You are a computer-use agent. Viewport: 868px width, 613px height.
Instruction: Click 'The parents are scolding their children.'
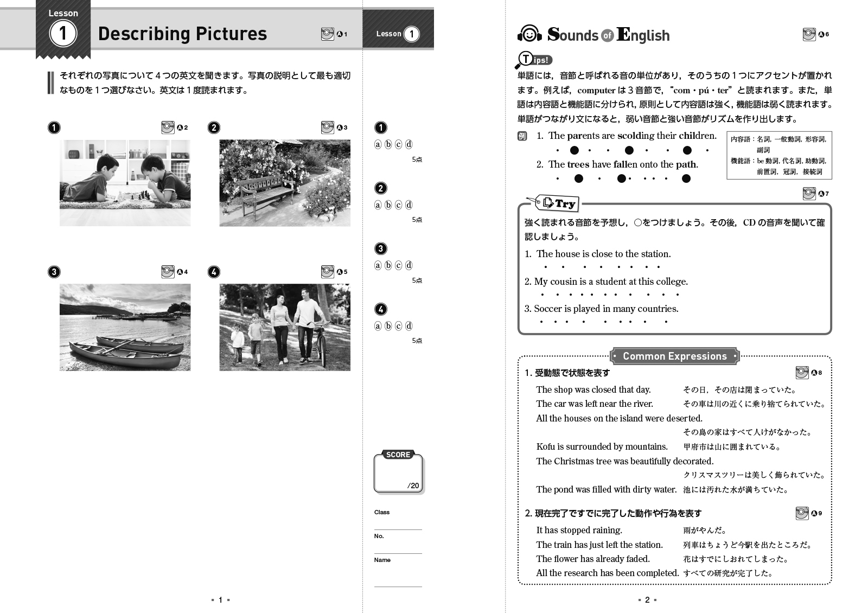click(x=633, y=136)
